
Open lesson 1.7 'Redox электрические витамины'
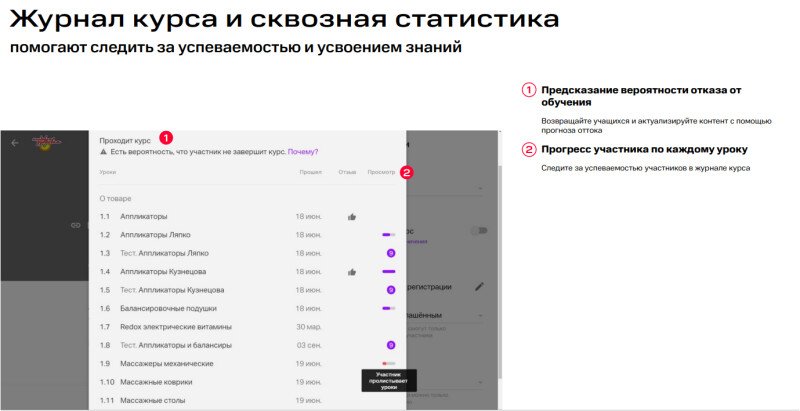[x=176, y=327]
